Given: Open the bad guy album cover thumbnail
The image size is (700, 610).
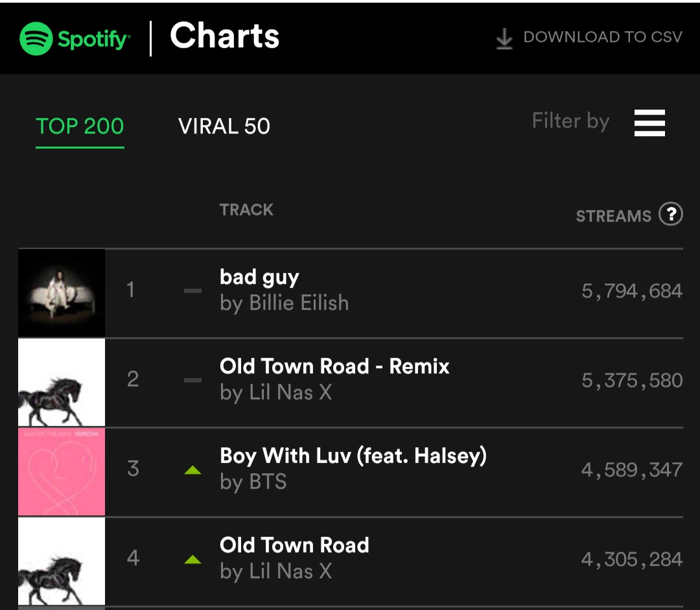Looking at the screenshot, I should (62, 293).
